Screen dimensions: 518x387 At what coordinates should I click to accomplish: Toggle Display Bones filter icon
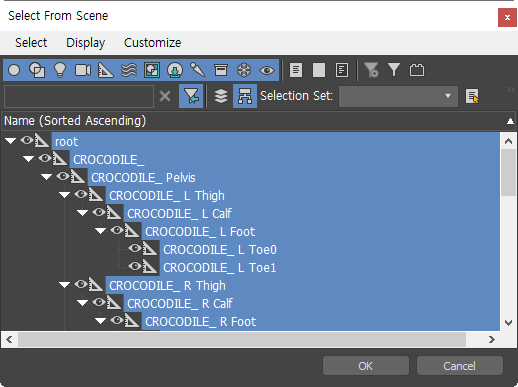click(x=197, y=70)
